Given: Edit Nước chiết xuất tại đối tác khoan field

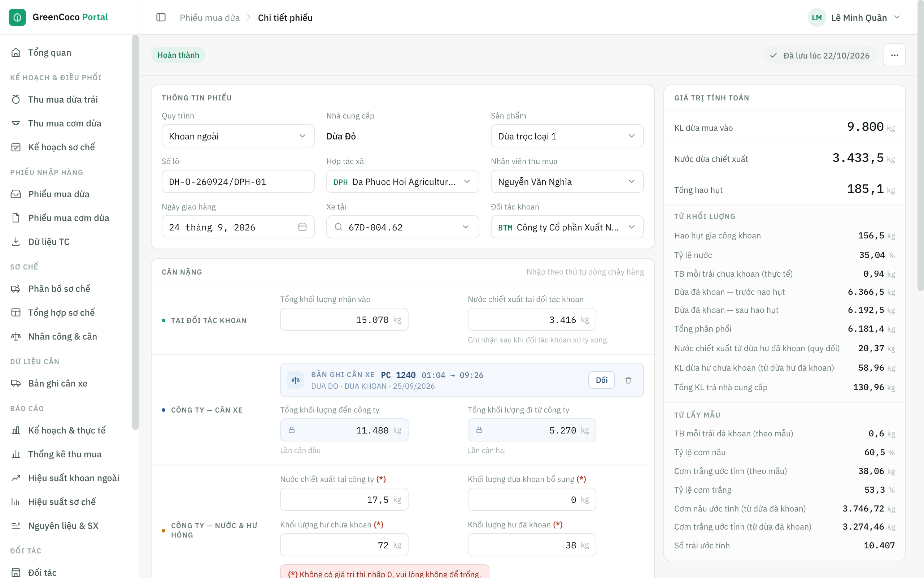Looking at the screenshot, I should [532, 320].
